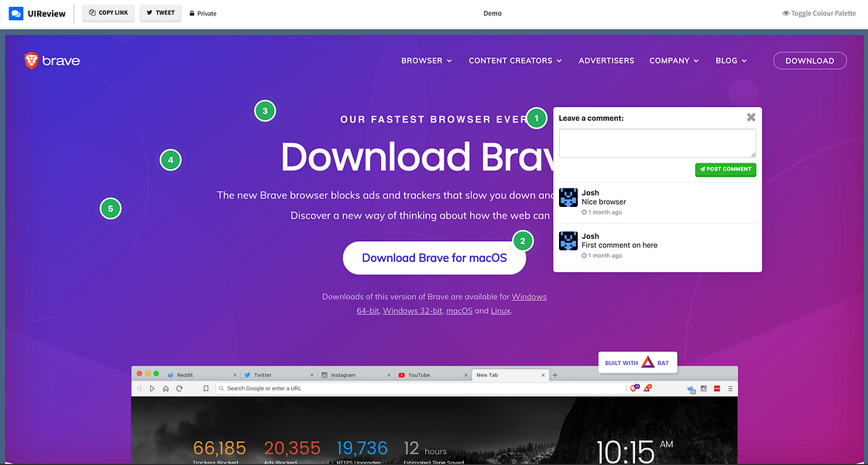Click the 'First comment on here' text

pos(619,245)
